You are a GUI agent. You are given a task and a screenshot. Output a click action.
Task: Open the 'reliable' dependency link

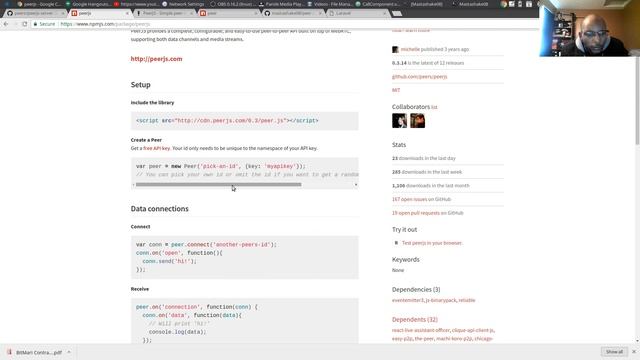tap(467, 300)
